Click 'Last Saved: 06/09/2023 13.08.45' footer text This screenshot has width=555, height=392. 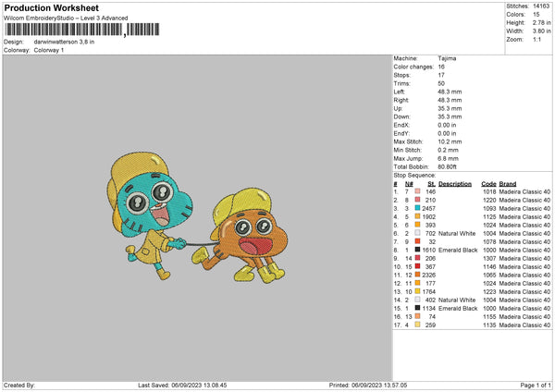pos(182,385)
